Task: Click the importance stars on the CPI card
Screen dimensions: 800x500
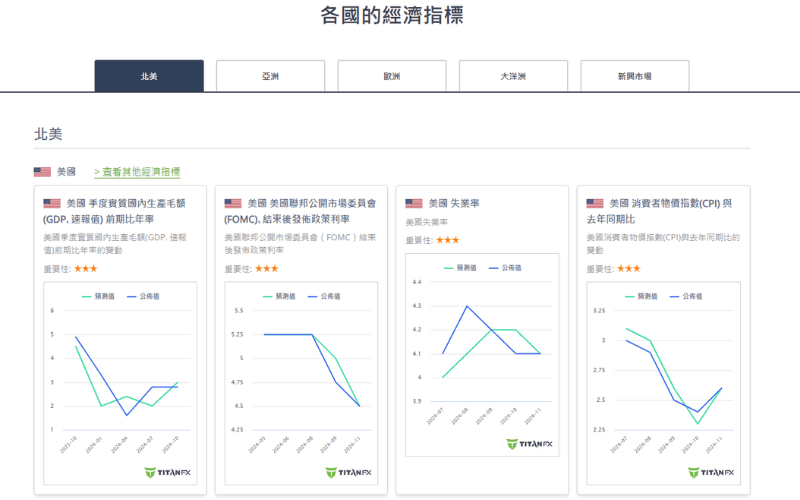Action: (x=629, y=268)
